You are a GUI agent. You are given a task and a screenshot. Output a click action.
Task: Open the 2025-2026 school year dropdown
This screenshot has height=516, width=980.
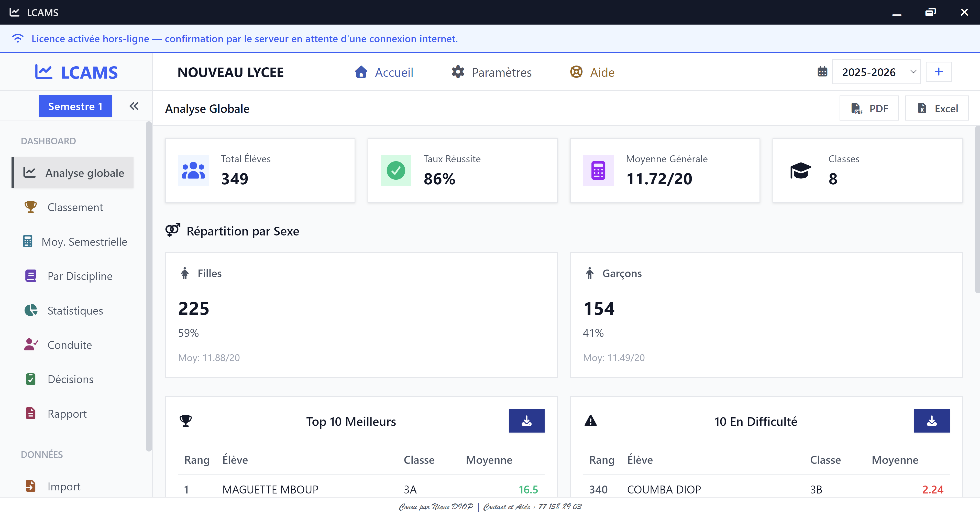876,72
